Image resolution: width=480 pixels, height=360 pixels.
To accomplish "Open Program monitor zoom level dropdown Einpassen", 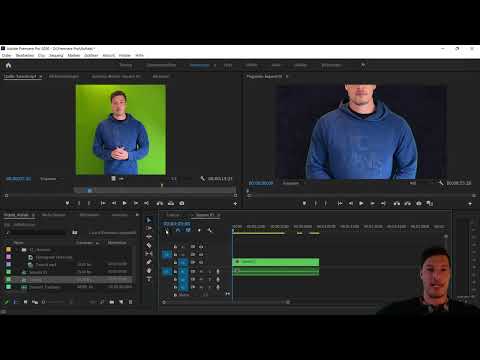I will pos(293,183).
